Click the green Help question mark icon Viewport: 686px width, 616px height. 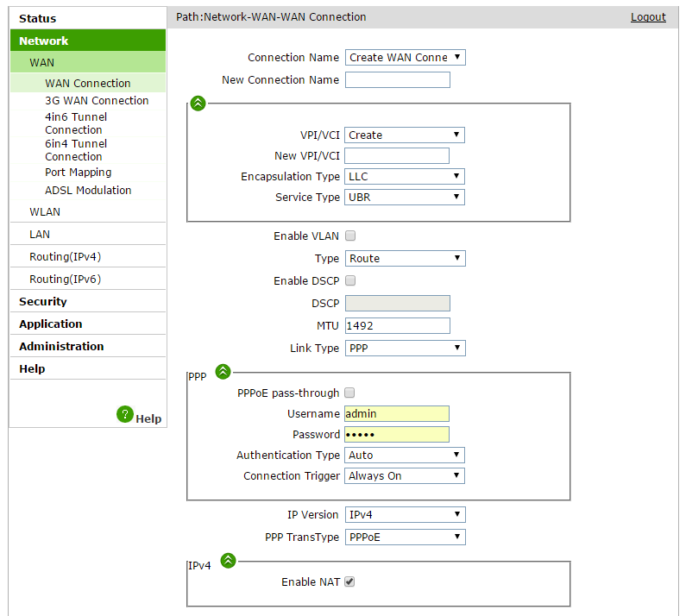pyautogui.click(x=125, y=414)
